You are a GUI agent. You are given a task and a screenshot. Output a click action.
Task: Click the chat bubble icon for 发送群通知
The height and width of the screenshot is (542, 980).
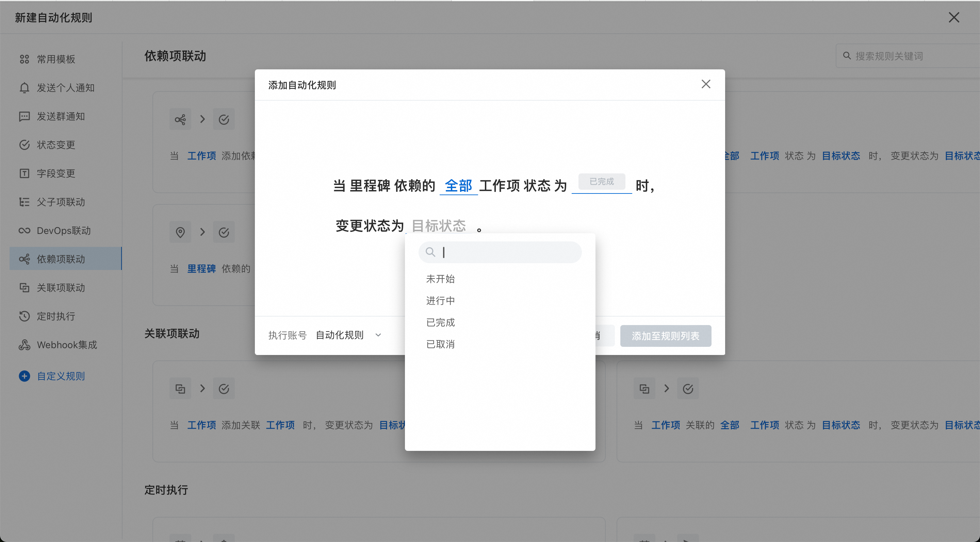[x=24, y=116]
